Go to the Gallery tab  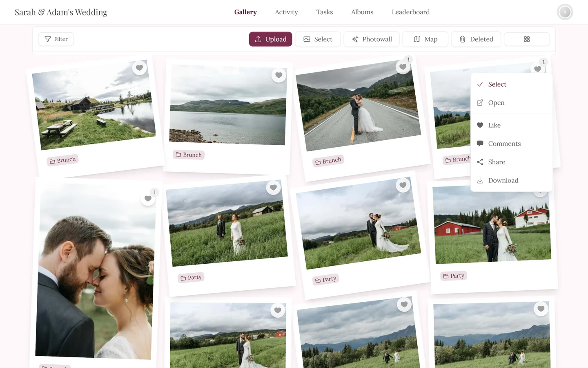245,12
